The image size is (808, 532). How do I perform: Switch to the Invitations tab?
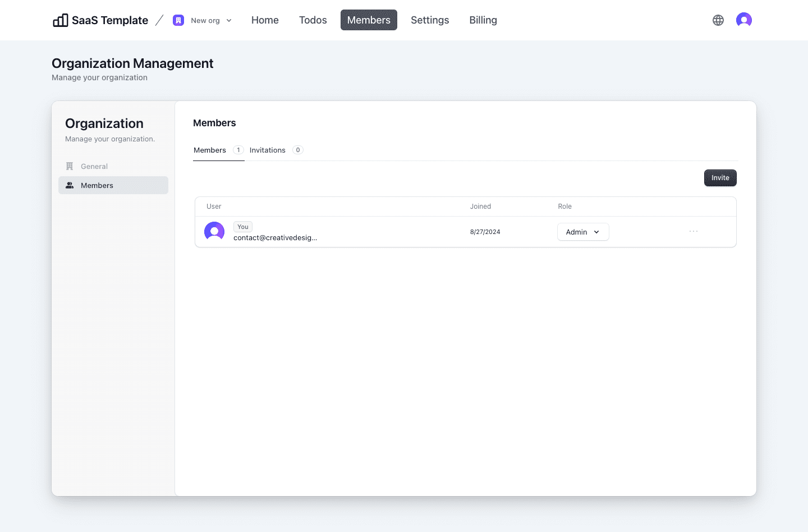coord(268,150)
